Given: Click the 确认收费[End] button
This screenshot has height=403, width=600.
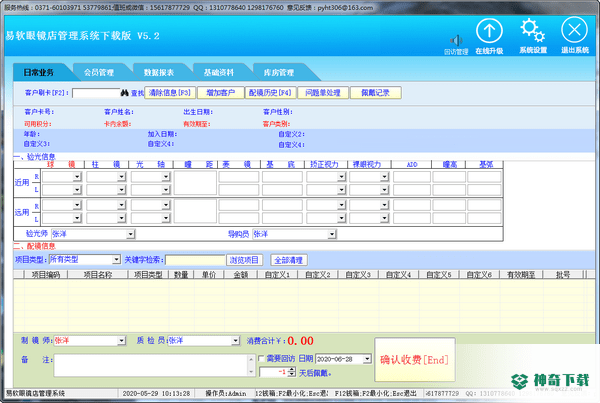Looking at the screenshot, I should [x=415, y=360].
